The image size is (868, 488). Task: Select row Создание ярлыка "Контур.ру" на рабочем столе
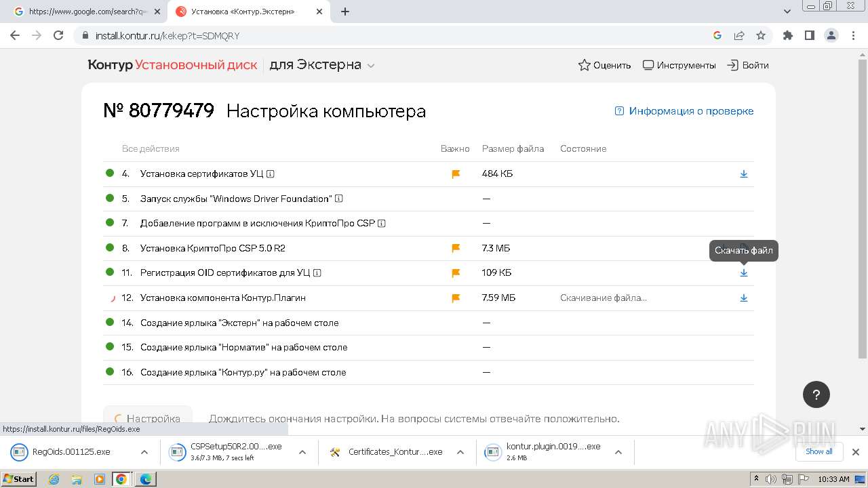[x=428, y=372]
